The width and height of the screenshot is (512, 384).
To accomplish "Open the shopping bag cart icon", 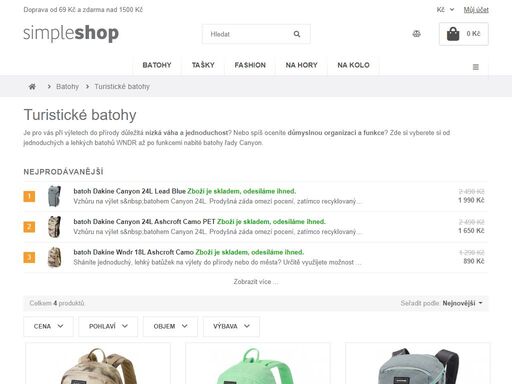I will (453, 34).
